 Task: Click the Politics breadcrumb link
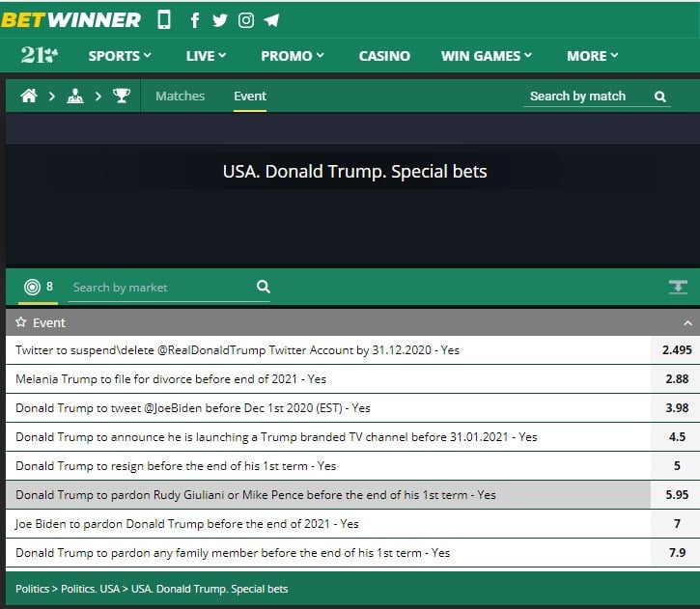[x=32, y=589]
